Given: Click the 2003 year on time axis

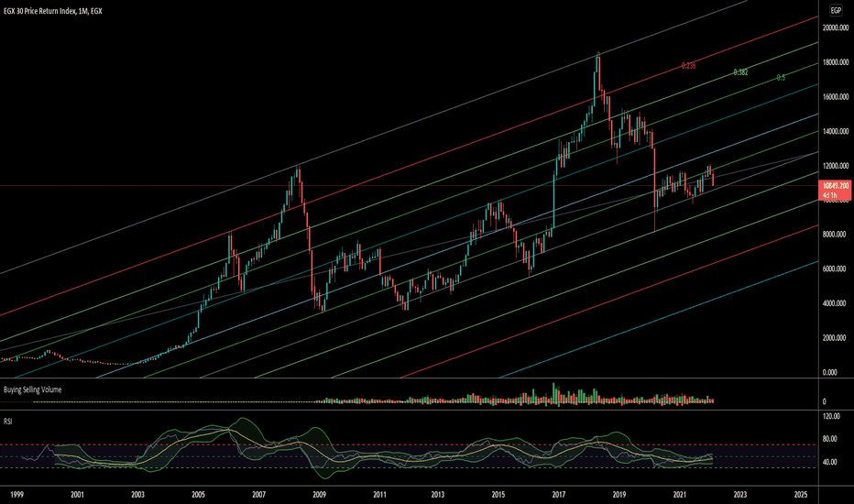Looking at the screenshot, I should point(137,495).
